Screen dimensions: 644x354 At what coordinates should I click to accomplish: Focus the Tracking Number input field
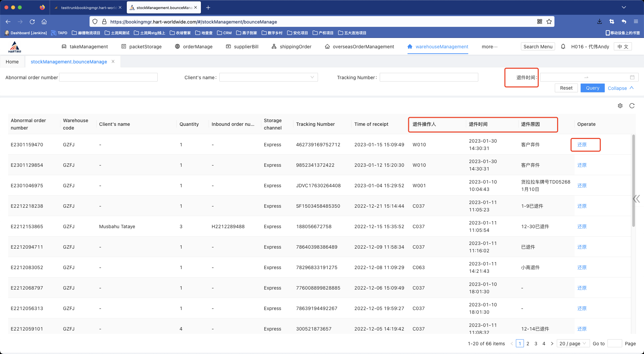pos(429,78)
